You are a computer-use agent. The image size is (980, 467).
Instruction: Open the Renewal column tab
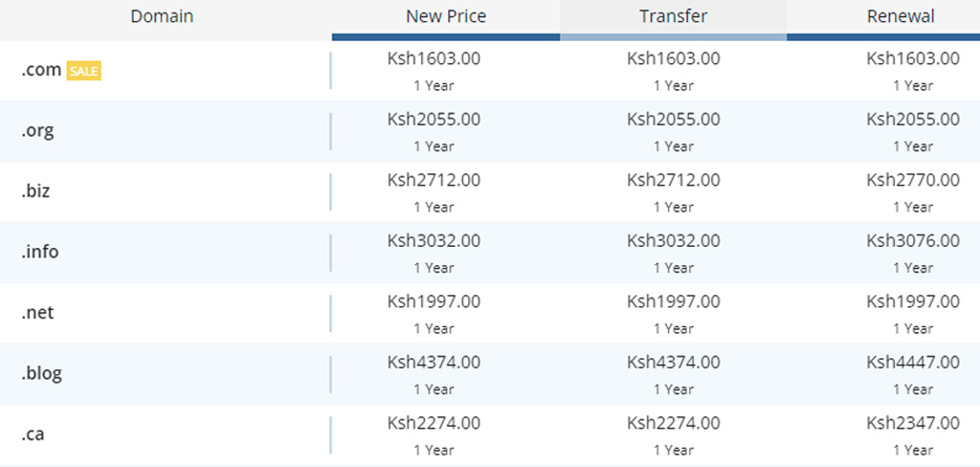tap(901, 16)
